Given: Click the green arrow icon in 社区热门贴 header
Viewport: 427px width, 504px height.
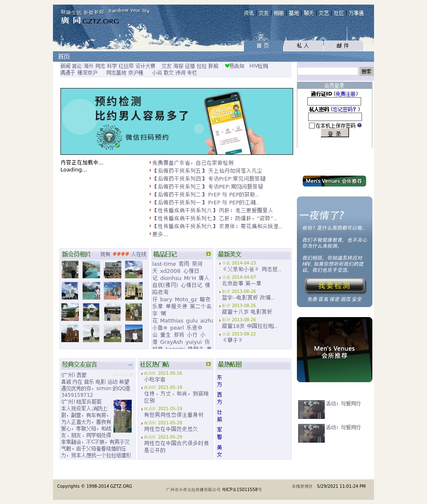Looking at the screenshot, I should click(208, 364).
